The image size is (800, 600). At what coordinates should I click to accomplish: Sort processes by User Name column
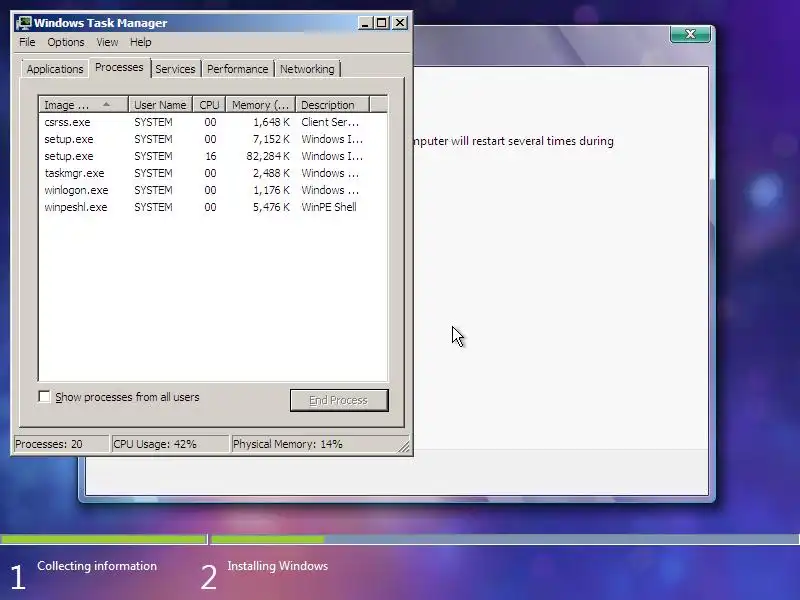coord(160,105)
